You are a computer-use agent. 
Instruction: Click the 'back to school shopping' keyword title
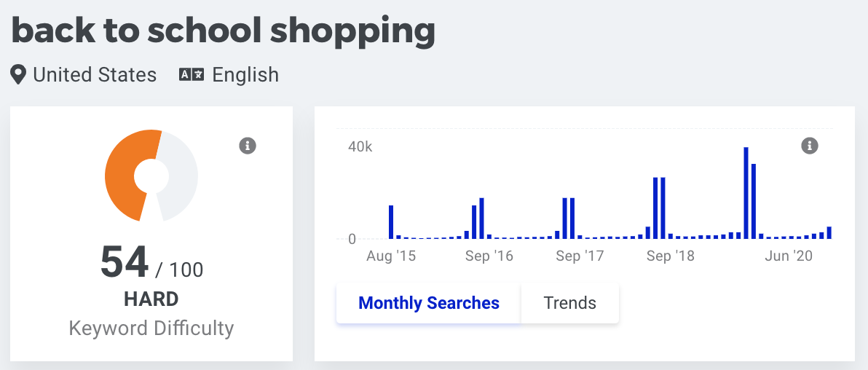click(x=223, y=31)
